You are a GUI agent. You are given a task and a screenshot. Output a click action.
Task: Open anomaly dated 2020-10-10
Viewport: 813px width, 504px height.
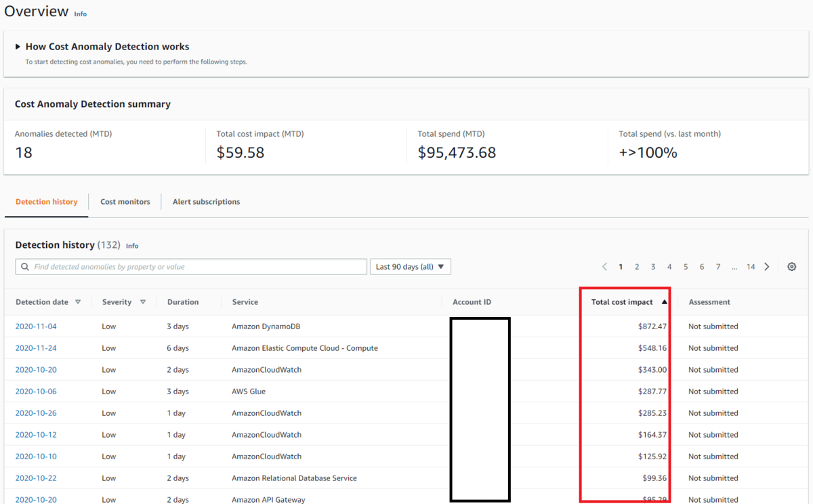(36, 457)
